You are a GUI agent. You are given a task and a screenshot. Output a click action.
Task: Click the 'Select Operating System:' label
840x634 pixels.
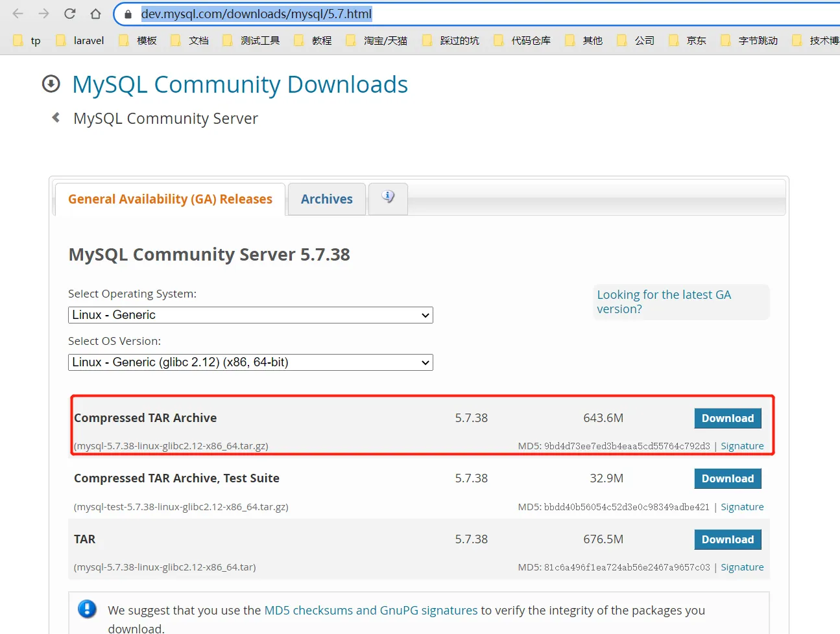point(132,294)
